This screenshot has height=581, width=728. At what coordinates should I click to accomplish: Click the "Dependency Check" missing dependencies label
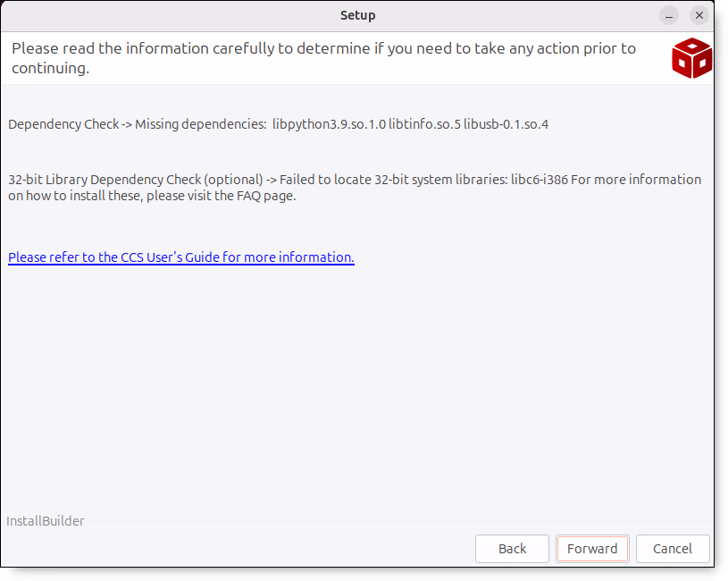tap(63, 124)
